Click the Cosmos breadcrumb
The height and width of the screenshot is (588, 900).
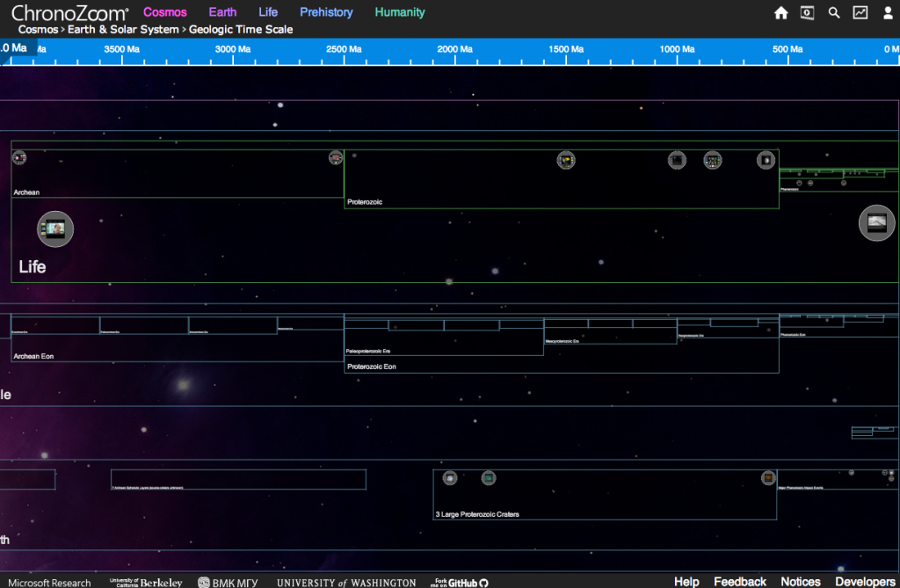click(x=38, y=29)
